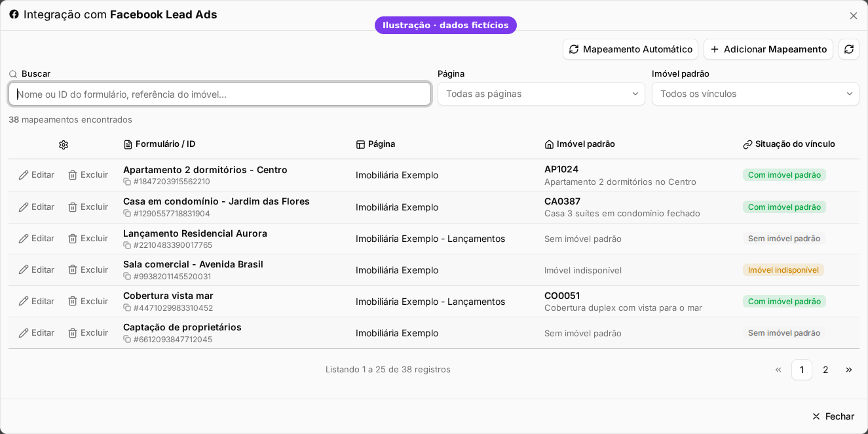868x434 pixels.
Task: Click the Imóvel padrão column header
Action: tap(580, 144)
